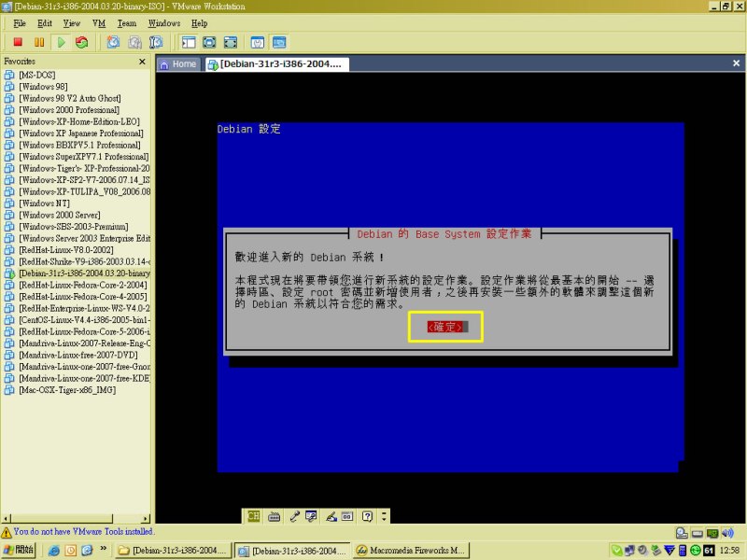Viewport: 747px width, 560px height.
Task: Select the Debian-31r3-i386-2004 tab
Action: point(276,64)
